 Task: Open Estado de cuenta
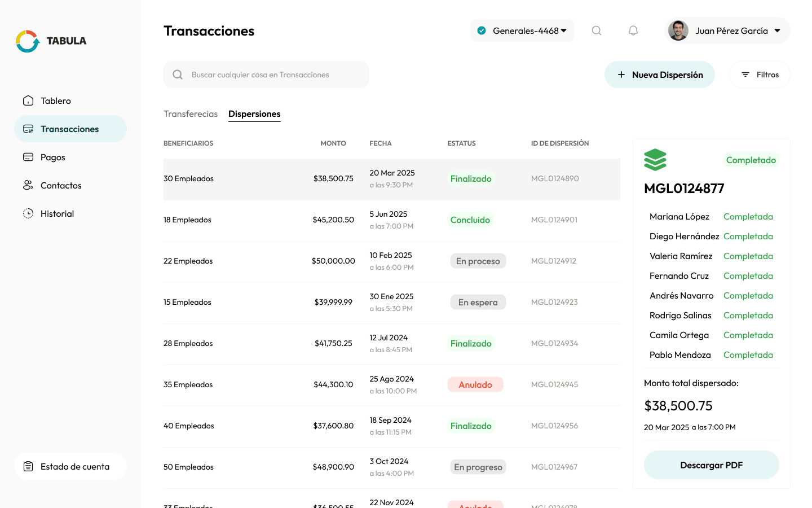70,466
